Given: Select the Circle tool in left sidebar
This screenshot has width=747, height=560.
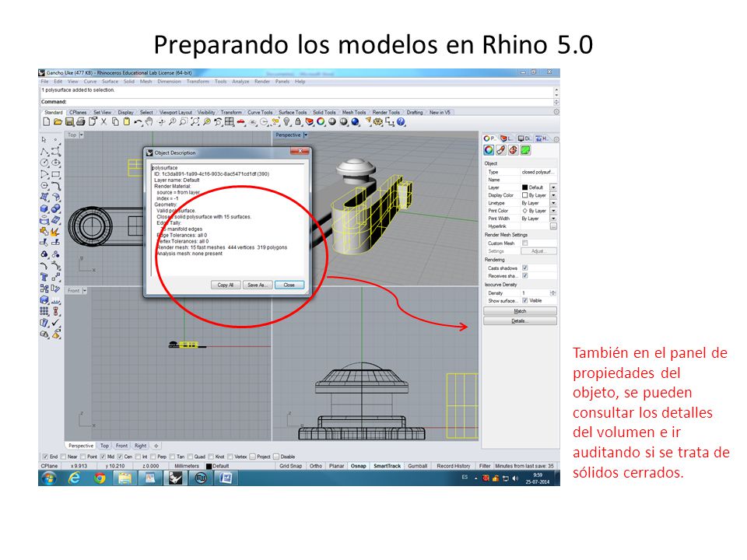Looking at the screenshot, I should 44,163.
